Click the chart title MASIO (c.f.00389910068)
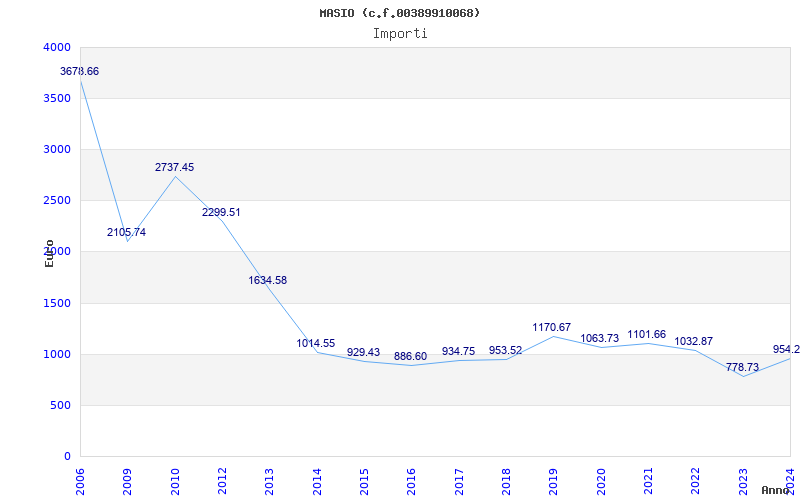800x500 pixels. (x=400, y=13)
